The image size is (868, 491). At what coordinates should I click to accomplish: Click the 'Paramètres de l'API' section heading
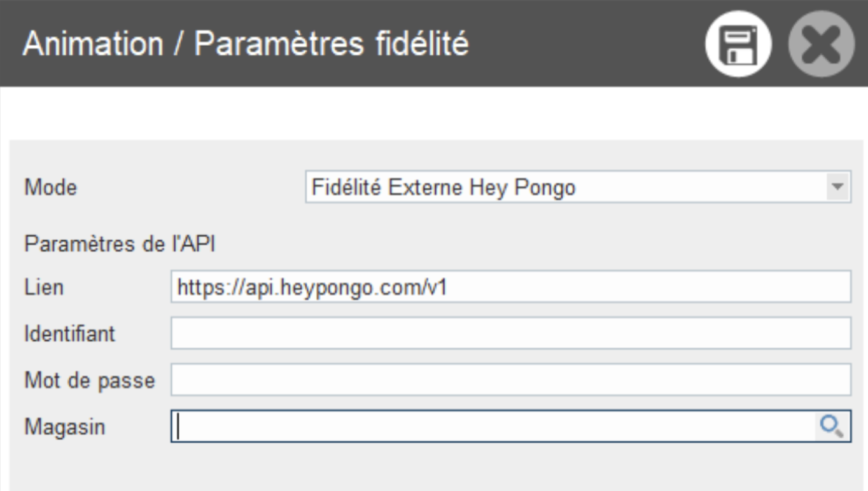(120, 244)
